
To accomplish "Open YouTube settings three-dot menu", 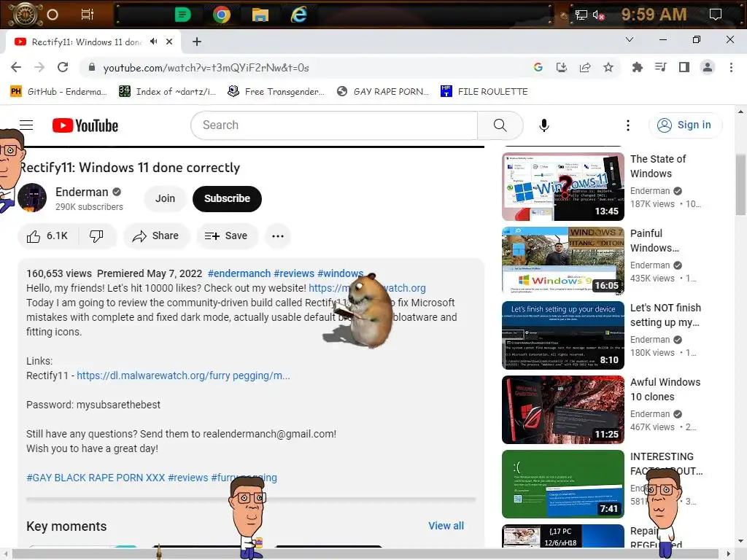I will pos(628,125).
